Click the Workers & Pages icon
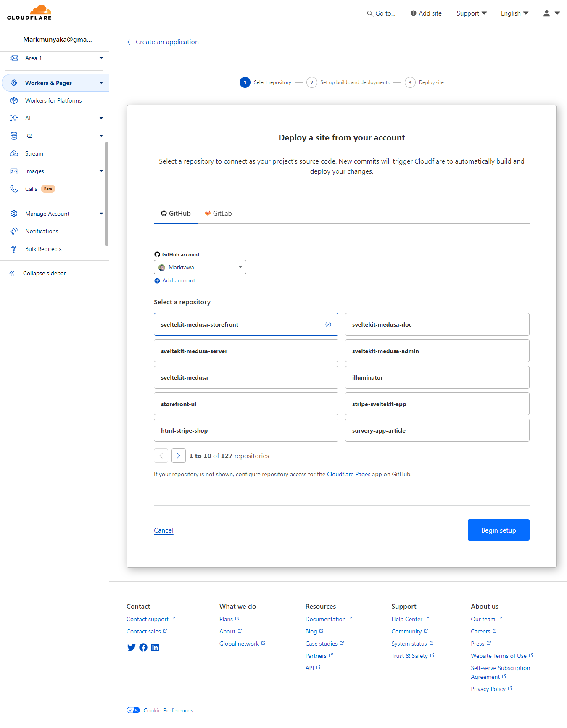 [14, 83]
